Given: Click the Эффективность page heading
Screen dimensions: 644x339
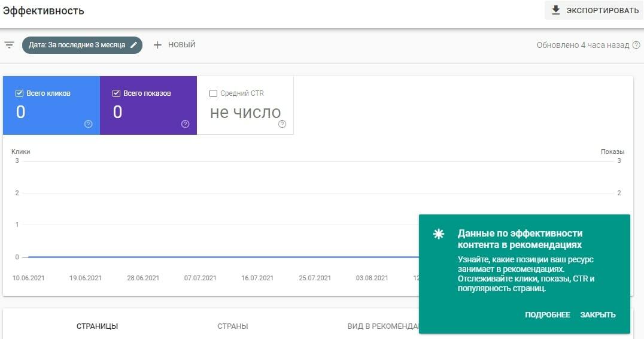Looking at the screenshot, I should [44, 11].
